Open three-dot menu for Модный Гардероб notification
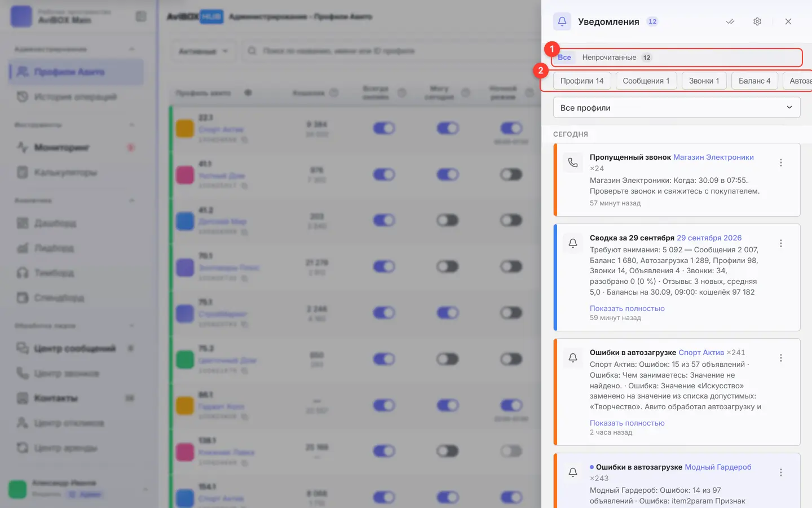 click(781, 472)
